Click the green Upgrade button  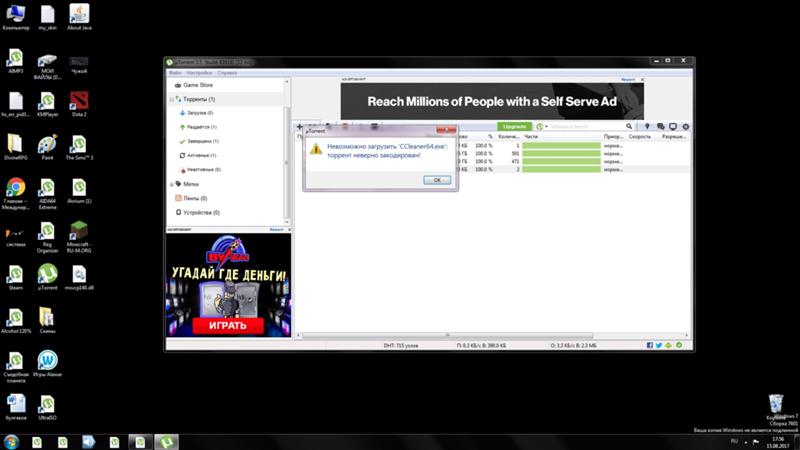point(514,127)
